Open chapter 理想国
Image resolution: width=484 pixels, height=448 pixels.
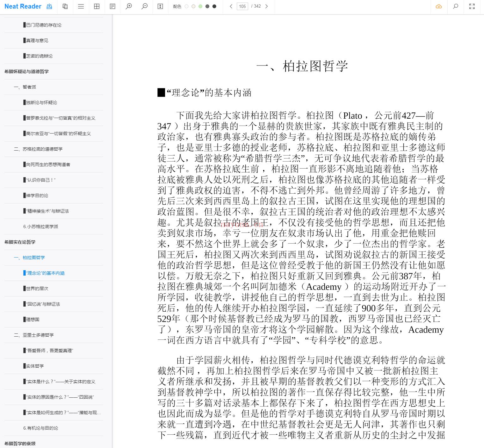click(31, 320)
